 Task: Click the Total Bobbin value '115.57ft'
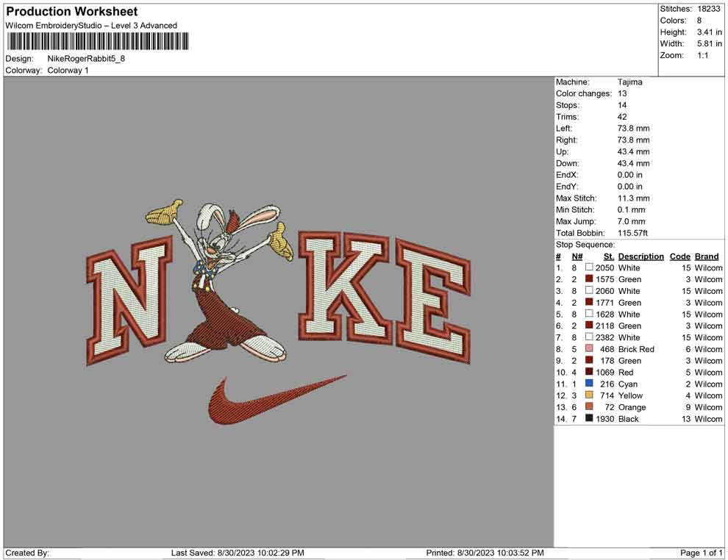(632, 233)
